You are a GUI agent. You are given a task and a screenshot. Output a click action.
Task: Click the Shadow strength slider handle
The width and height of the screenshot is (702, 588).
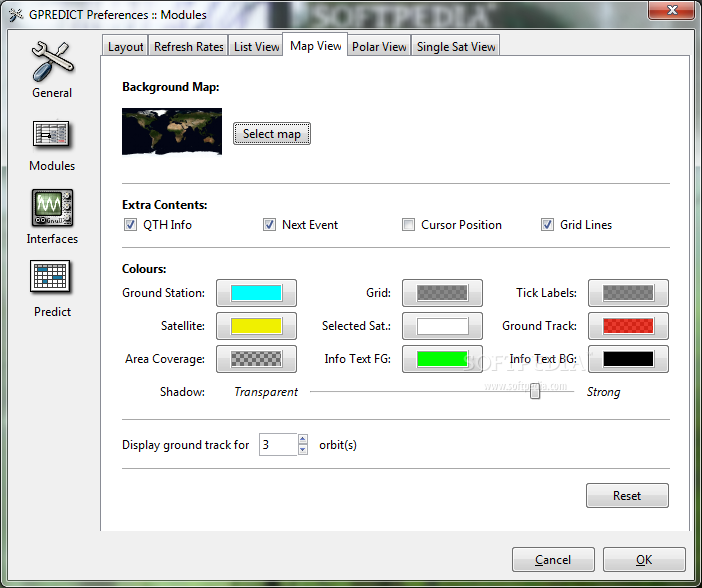pyautogui.click(x=535, y=391)
